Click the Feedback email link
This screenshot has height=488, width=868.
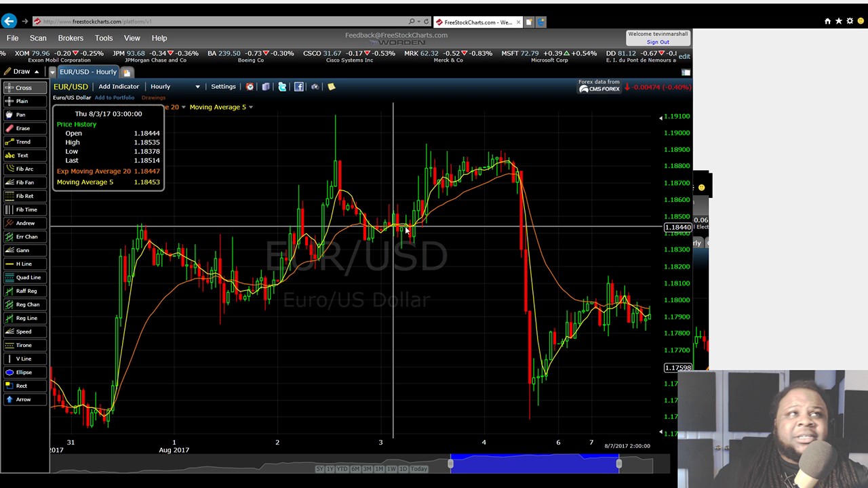pos(396,35)
